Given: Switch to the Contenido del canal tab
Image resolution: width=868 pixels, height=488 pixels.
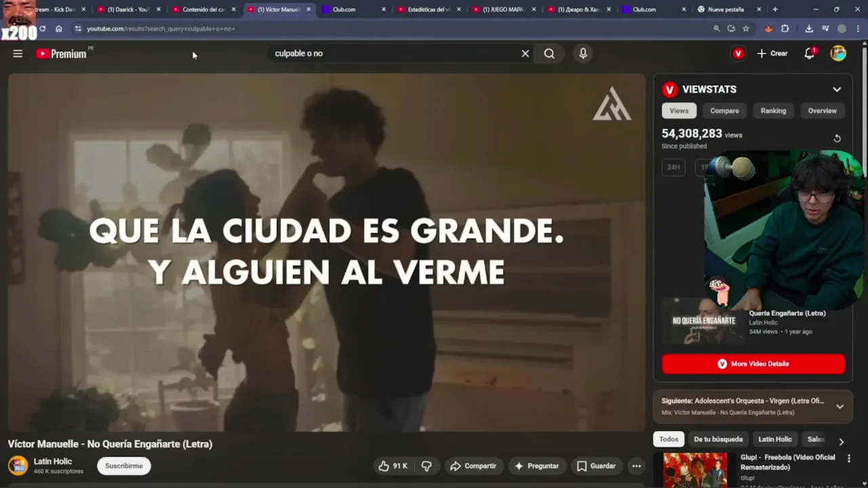Looking at the screenshot, I should [203, 9].
